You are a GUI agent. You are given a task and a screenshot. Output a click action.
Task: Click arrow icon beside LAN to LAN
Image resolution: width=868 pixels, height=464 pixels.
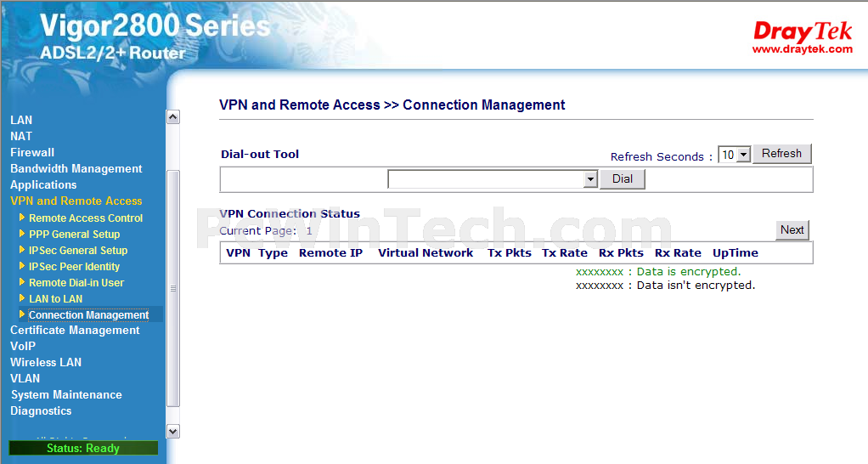[22, 298]
